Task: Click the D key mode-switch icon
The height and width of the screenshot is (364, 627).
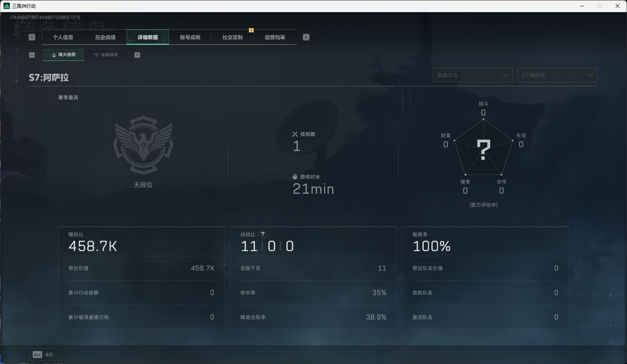Action: [137, 55]
